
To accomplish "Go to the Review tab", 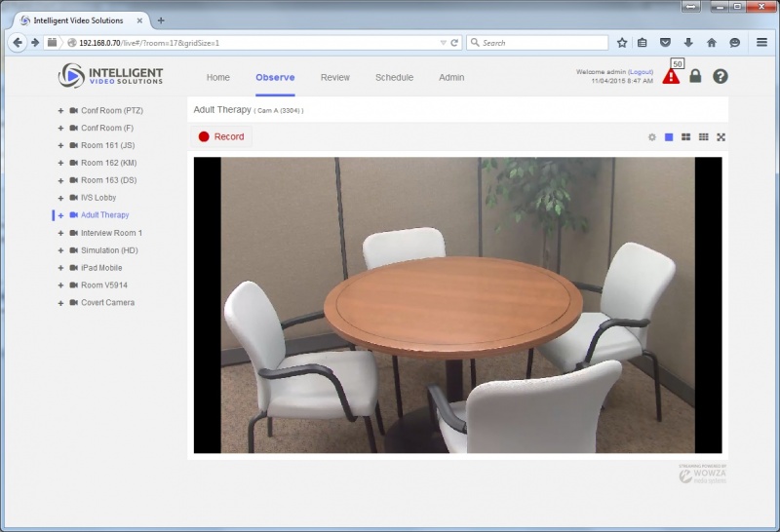I will [334, 78].
